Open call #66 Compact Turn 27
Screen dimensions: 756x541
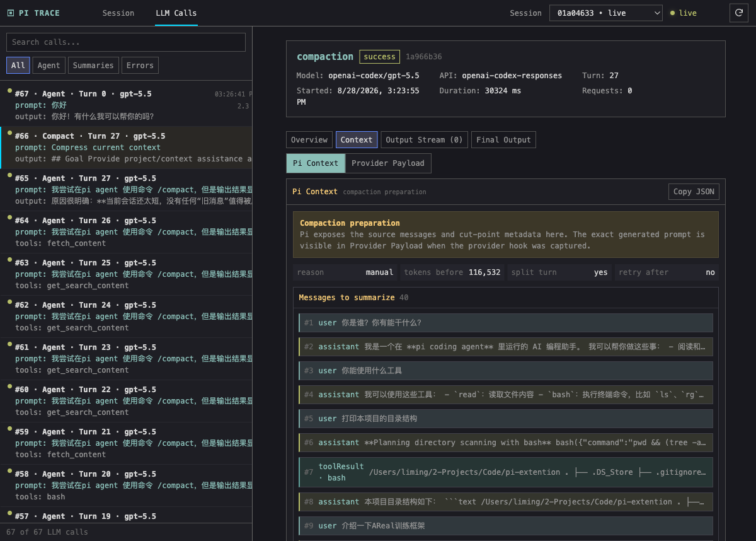pos(126,148)
